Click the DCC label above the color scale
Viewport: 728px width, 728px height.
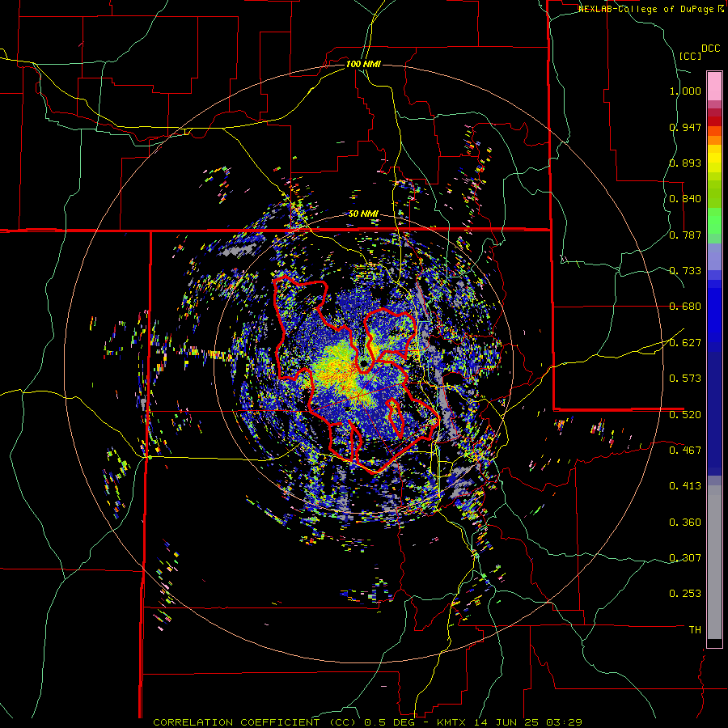[x=710, y=49]
